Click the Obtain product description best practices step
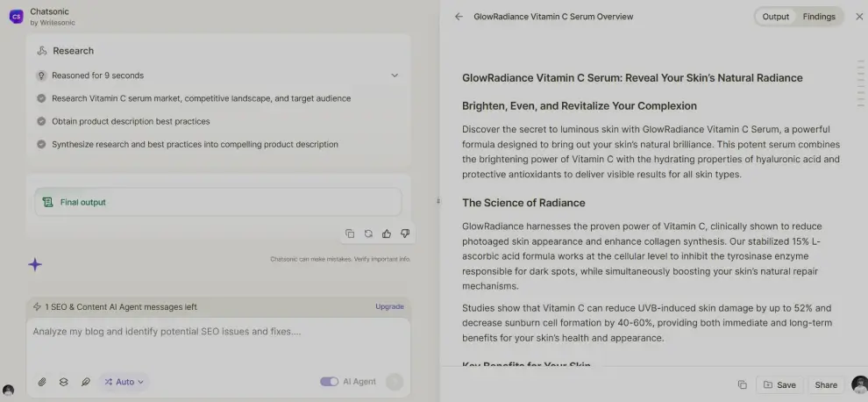Image resolution: width=868 pixels, height=402 pixels. pos(131,121)
